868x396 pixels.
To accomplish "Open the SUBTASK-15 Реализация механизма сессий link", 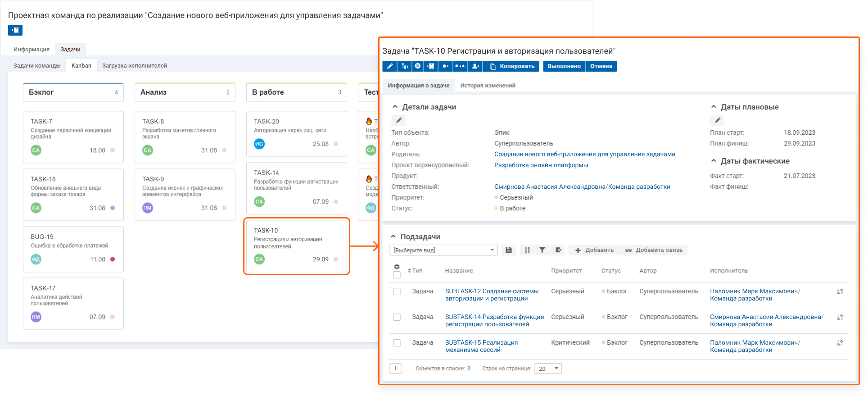I will coord(481,346).
